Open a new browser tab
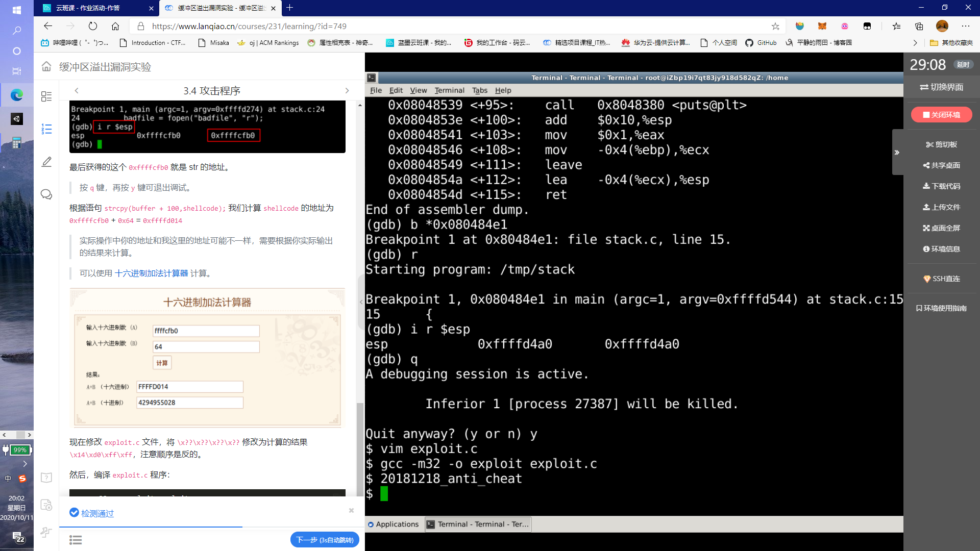Viewport: 980px width, 551px height. click(x=290, y=8)
